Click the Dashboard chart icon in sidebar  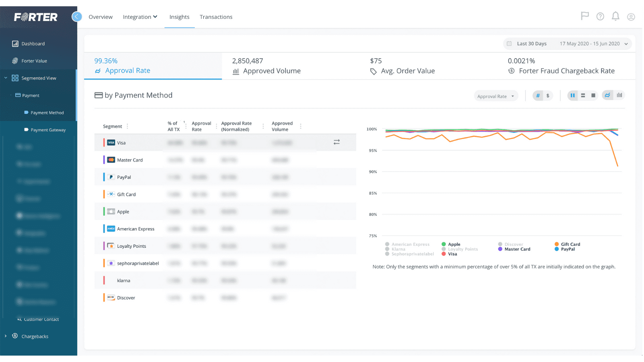pos(15,43)
